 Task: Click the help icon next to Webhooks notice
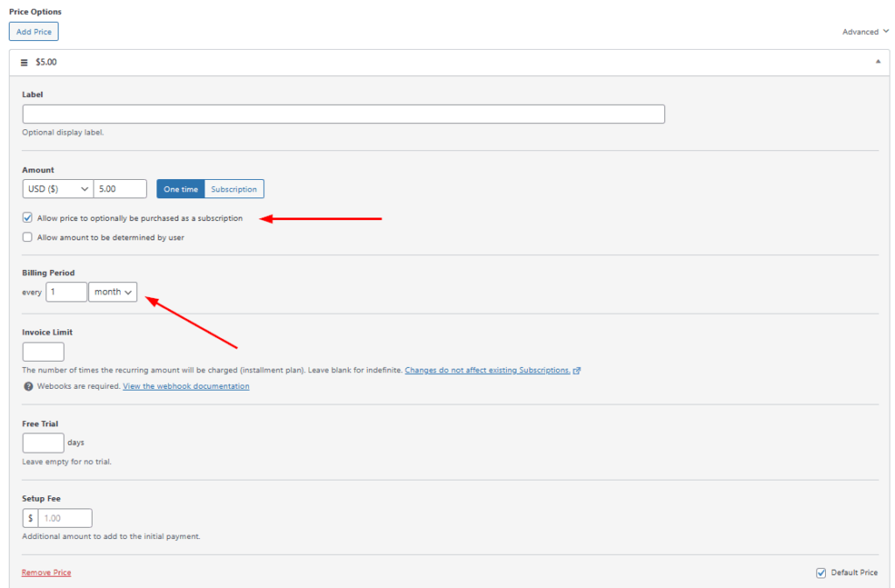[28, 386]
